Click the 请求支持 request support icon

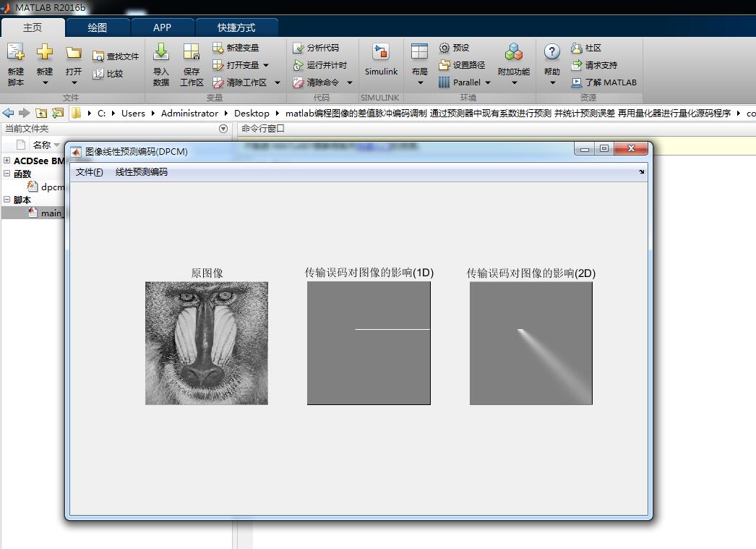tap(576, 64)
